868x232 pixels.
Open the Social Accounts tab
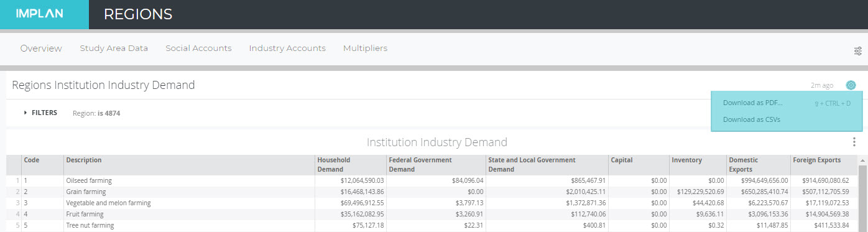tap(198, 48)
